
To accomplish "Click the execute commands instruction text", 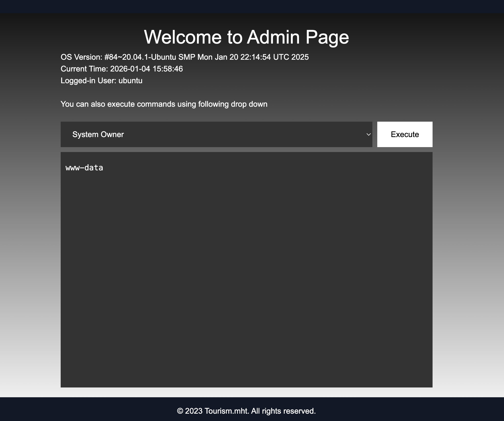I will tap(164, 104).
